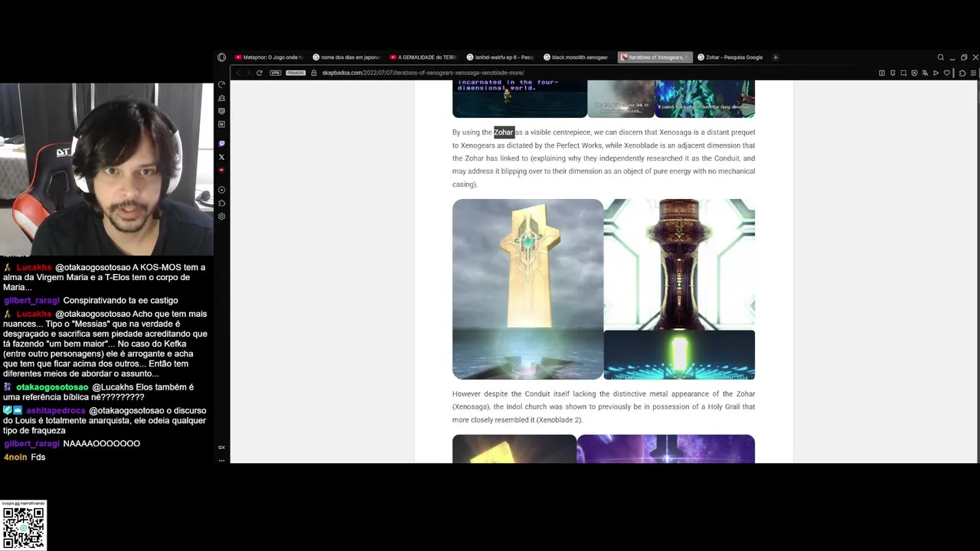Go forward with the browser forward arrow
This screenshot has height=551, width=980.
[x=248, y=73]
